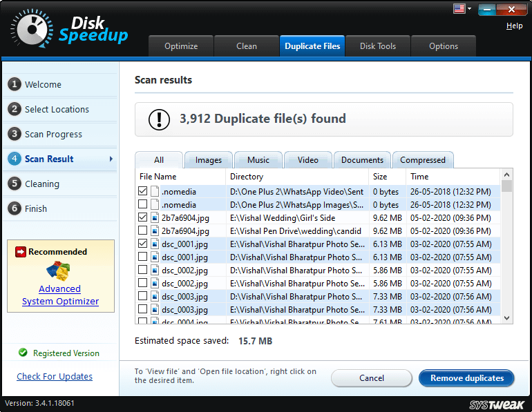Click the green check Registered Version icon

23,353
